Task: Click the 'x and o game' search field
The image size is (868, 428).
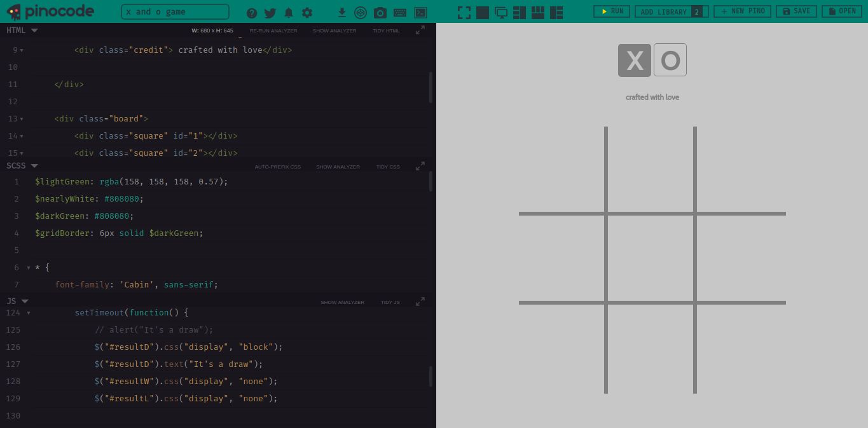Action: pos(174,11)
